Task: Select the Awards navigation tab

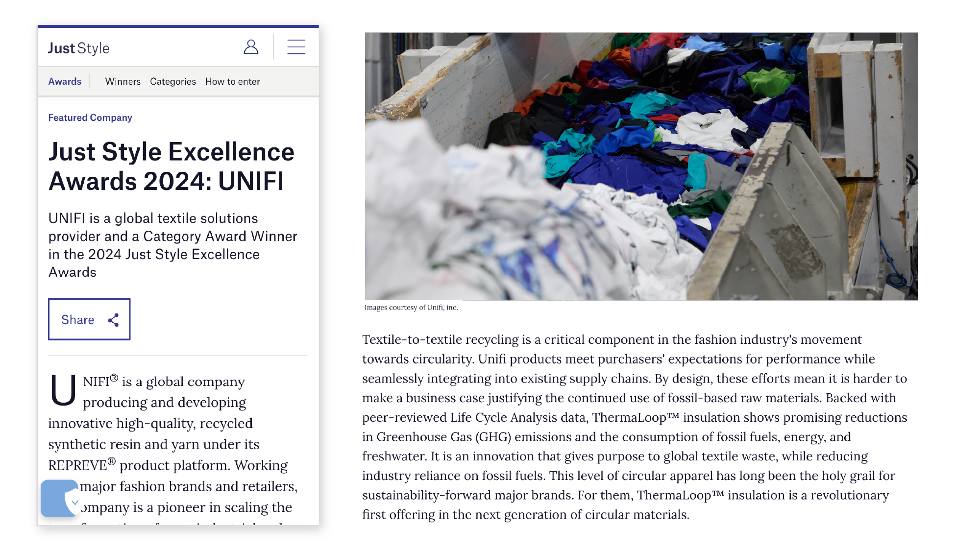Action: click(65, 81)
